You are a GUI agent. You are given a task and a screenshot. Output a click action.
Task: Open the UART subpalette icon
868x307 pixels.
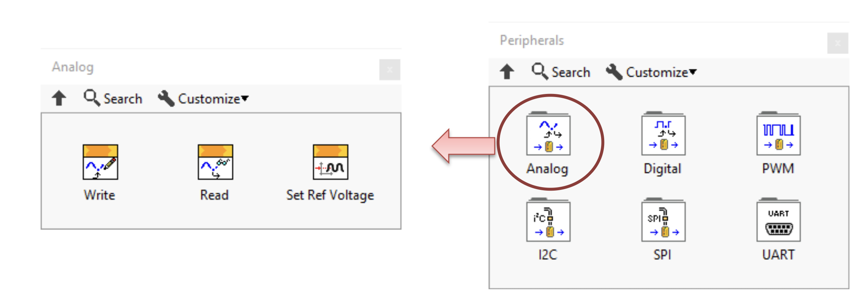click(x=779, y=220)
